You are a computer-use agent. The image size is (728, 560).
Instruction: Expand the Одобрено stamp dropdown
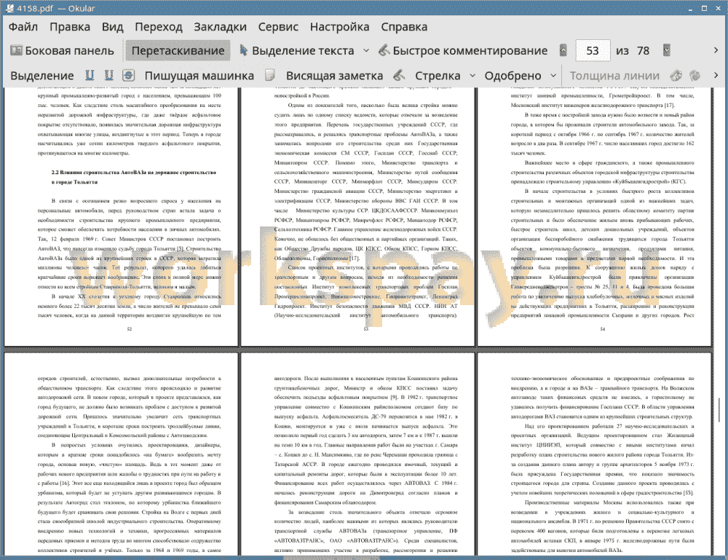click(x=553, y=76)
